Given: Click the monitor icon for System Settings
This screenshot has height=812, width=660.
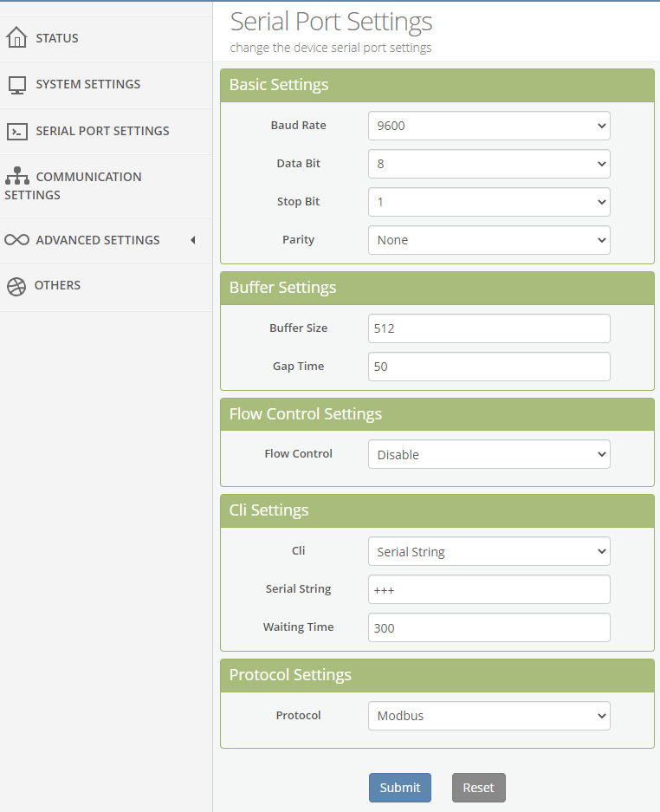Looking at the screenshot, I should coord(17,85).
